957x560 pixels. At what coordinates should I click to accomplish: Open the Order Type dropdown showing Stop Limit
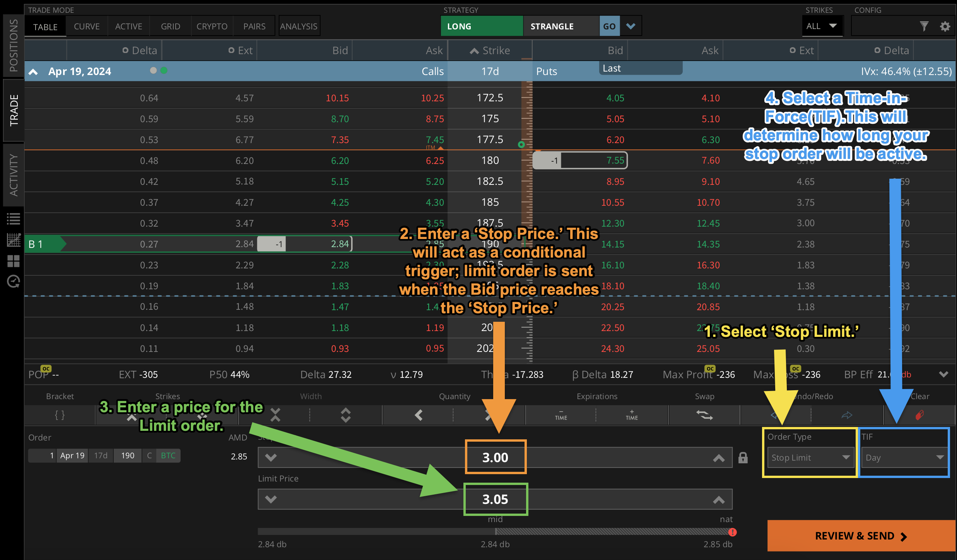tap(810, 458)
